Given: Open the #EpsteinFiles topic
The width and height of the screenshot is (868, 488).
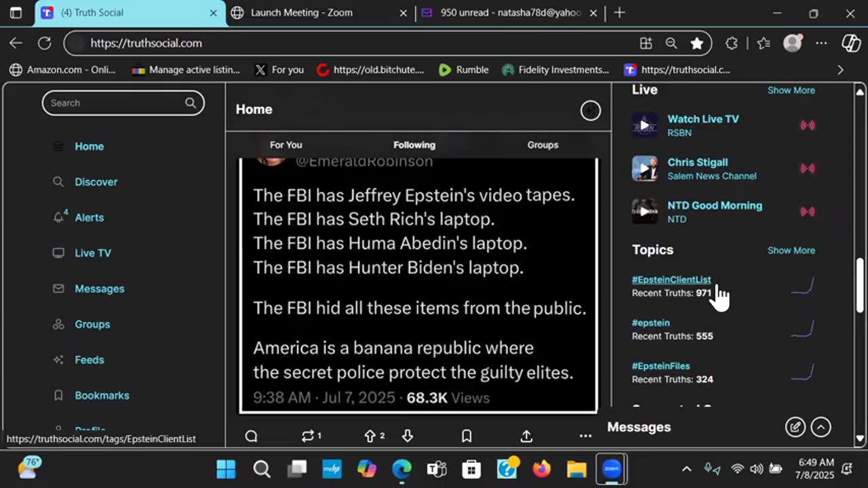Looking at the screenshot, I should (x=660, y=366).
